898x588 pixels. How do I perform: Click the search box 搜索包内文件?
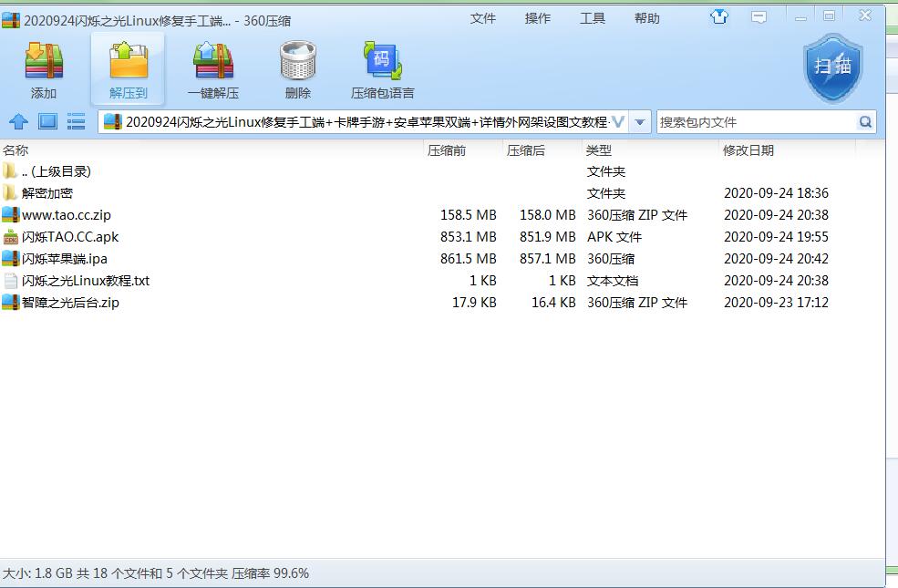pyautogui.click(x=755, y=122)
